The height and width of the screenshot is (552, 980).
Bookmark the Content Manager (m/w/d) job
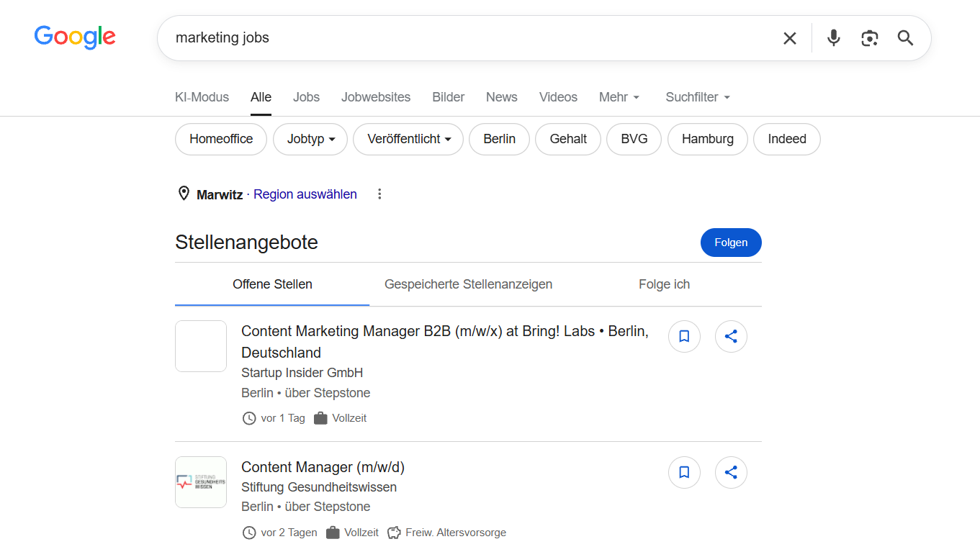[x=684, y=472]
